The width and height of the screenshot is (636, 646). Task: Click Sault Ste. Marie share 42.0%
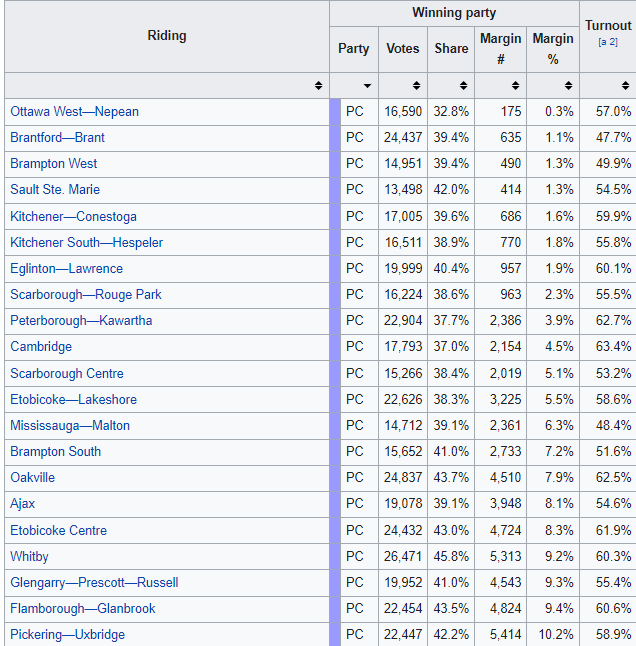coord(451,190)
